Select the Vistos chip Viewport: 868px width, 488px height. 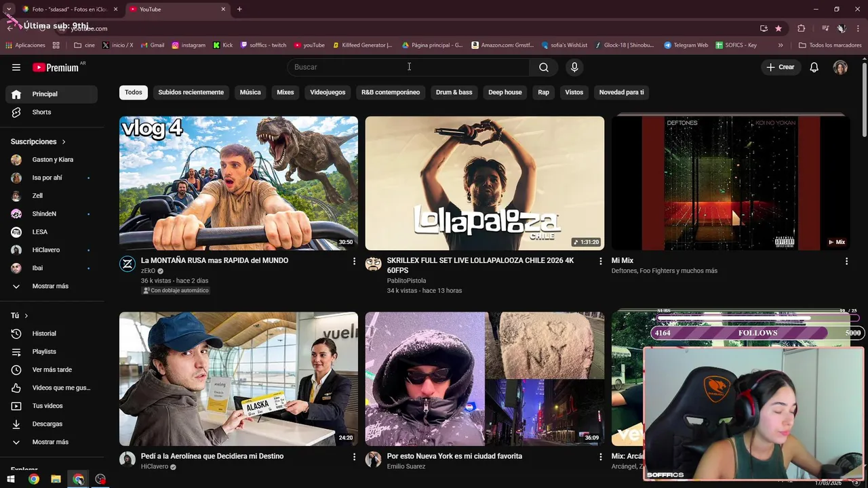(574, 92)
